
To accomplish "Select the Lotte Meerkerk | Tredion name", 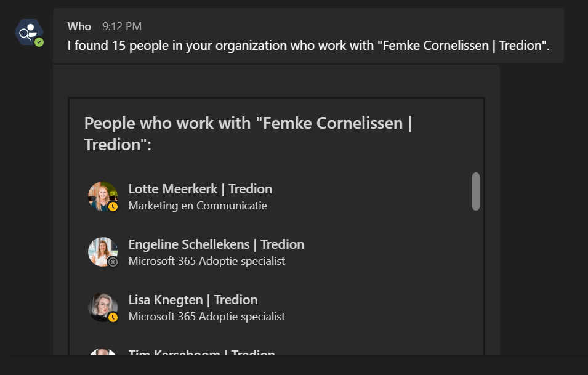I will coord(200,189).
